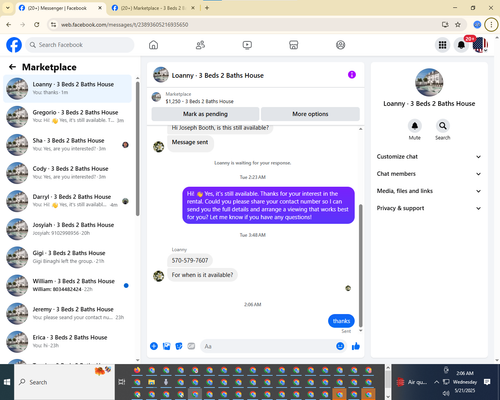Attach a photo file in composer

click(x=166, y=346)
